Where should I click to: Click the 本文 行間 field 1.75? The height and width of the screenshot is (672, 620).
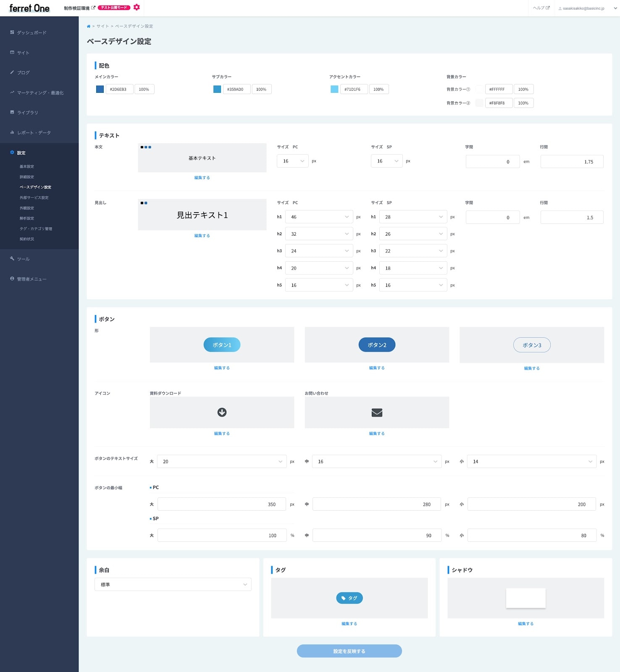click(572, 162)
